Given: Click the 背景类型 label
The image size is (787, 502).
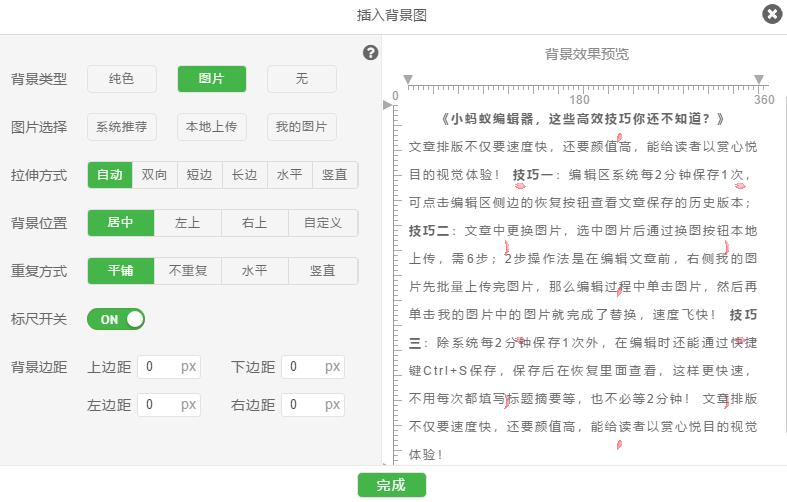Looking at the screenshot, I should coord(39,79).
